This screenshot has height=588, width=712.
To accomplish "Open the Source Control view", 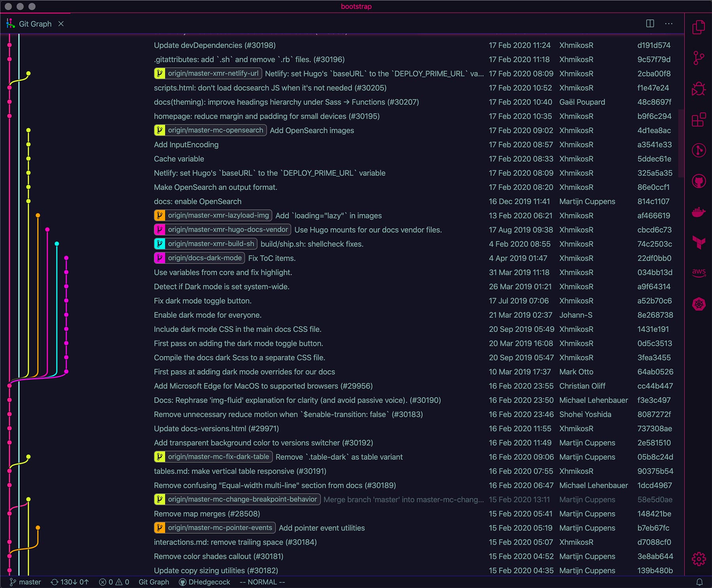I will coord(699,58).
